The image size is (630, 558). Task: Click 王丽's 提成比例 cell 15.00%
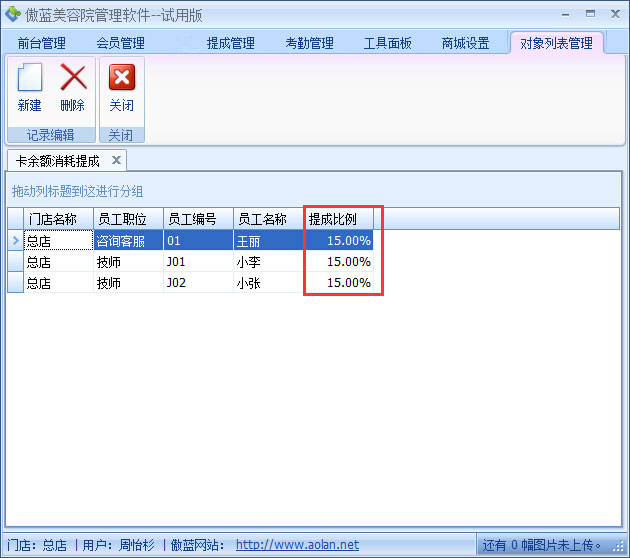pos(339,240)
